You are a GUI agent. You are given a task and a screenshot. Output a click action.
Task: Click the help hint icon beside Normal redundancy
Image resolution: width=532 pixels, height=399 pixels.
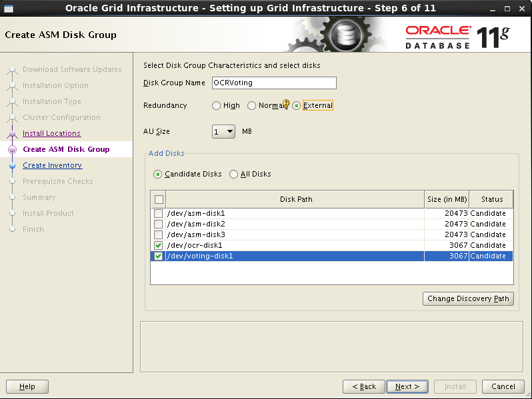point(286,104)
